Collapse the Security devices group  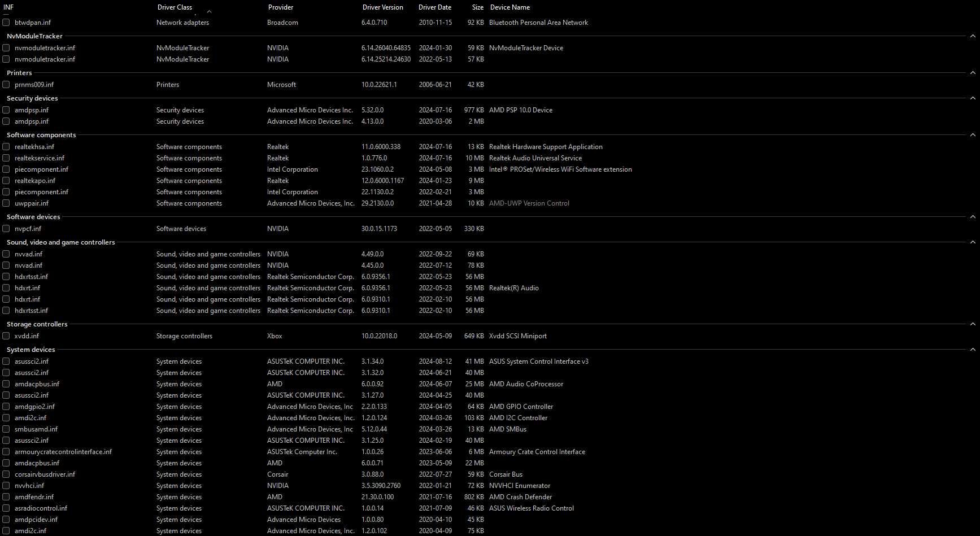click(x=973, y=98)
